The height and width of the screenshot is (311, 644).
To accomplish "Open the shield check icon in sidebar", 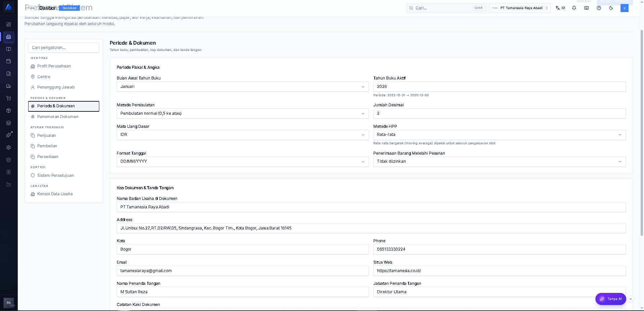I will (x=9, y=160).
